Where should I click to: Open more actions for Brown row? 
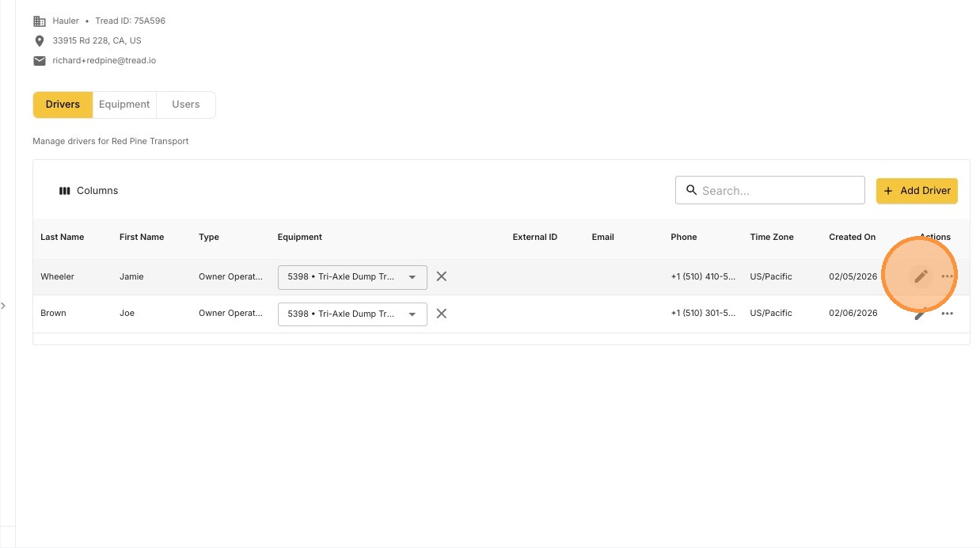click(x=947, y=314)
